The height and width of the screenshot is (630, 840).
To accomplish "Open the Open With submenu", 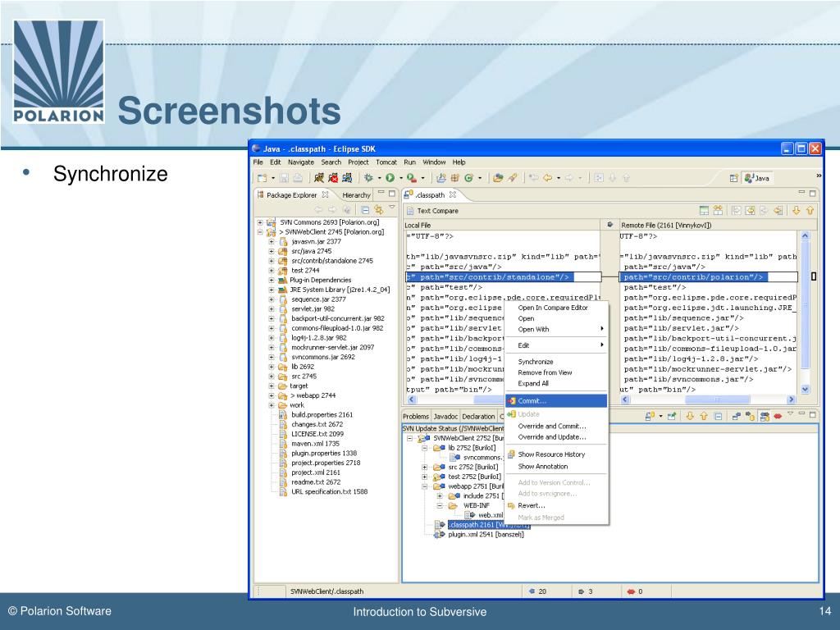I will (556, 330).
